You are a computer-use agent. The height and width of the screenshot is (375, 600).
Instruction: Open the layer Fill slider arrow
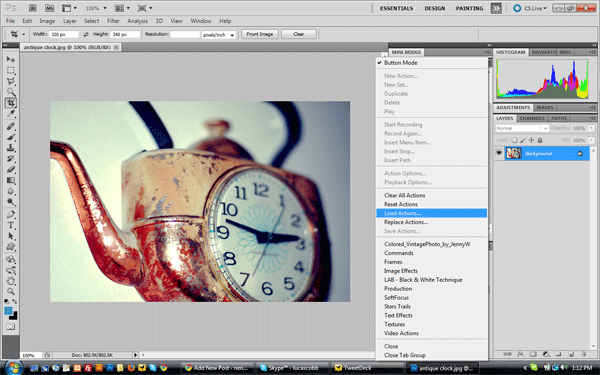[x=591, y=140]
